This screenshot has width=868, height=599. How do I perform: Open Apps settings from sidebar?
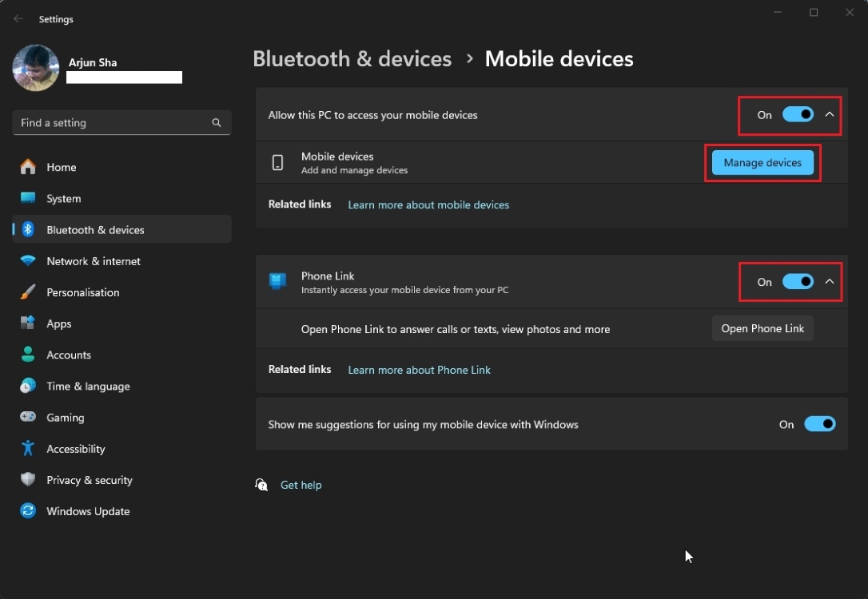(28, 323)
